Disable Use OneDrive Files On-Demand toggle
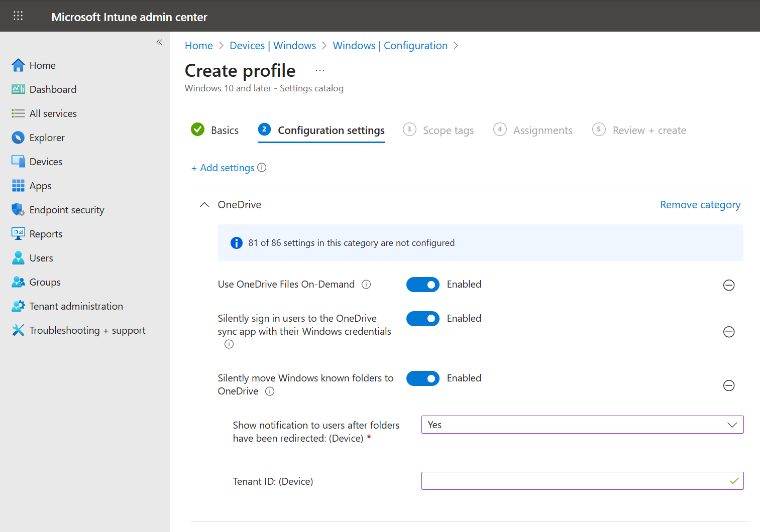 coord(422,285)
